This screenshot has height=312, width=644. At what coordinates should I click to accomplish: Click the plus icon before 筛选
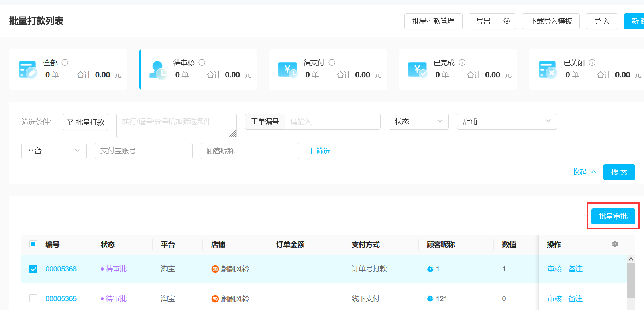[x=311, y=151]
